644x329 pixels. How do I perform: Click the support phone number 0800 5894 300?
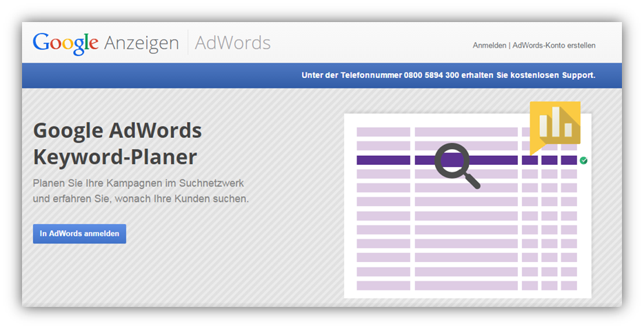(431, 75)
